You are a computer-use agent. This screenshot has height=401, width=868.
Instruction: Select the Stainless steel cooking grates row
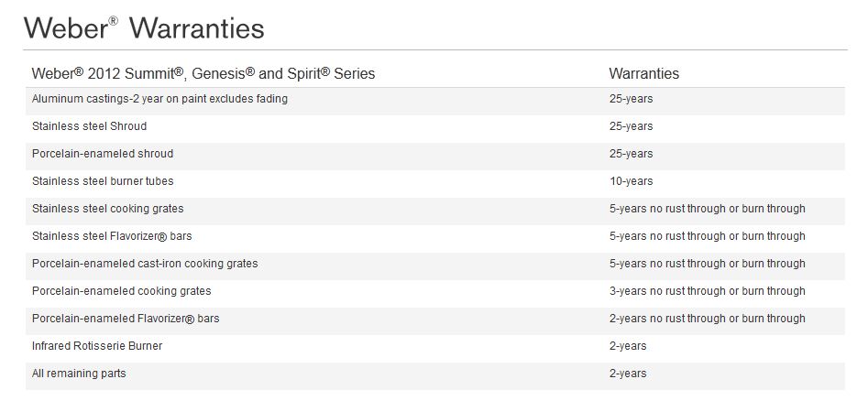point(107,209)
